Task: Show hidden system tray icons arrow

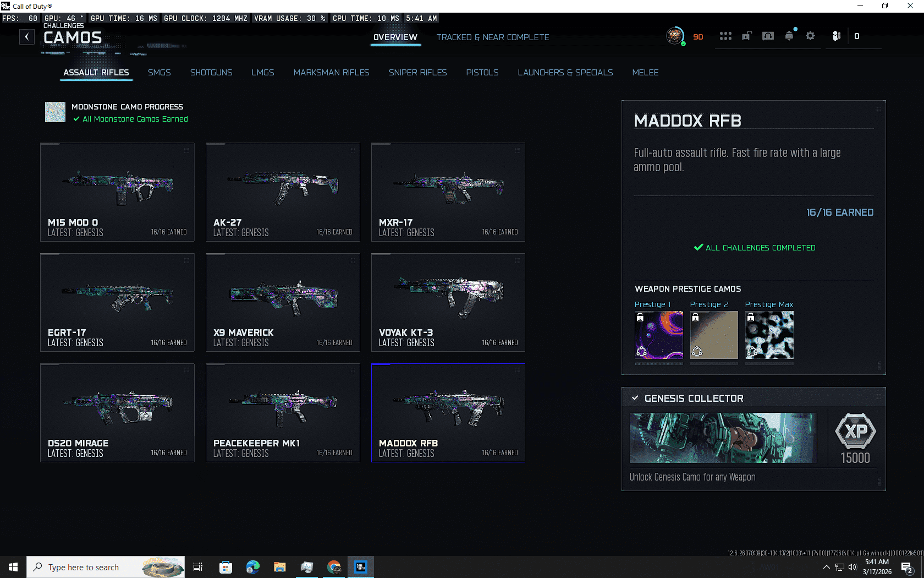Action: pos(826,567)
